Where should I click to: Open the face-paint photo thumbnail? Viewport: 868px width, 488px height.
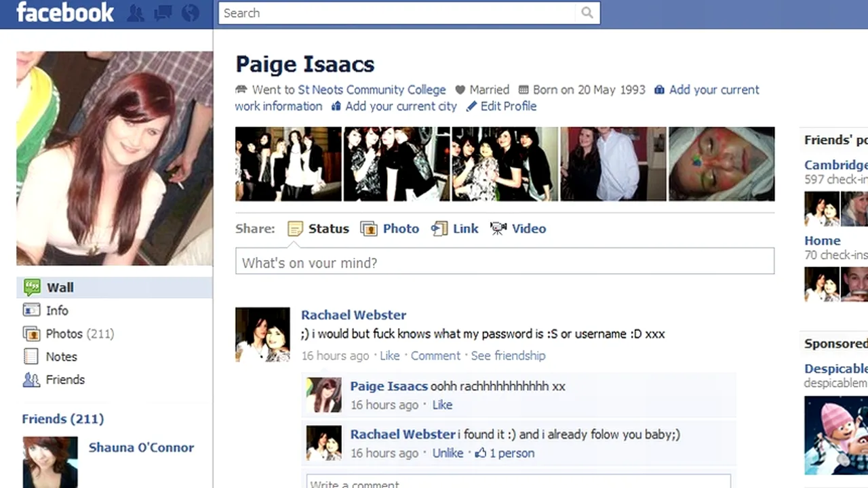pyautogui.click(x=721, y=164)
